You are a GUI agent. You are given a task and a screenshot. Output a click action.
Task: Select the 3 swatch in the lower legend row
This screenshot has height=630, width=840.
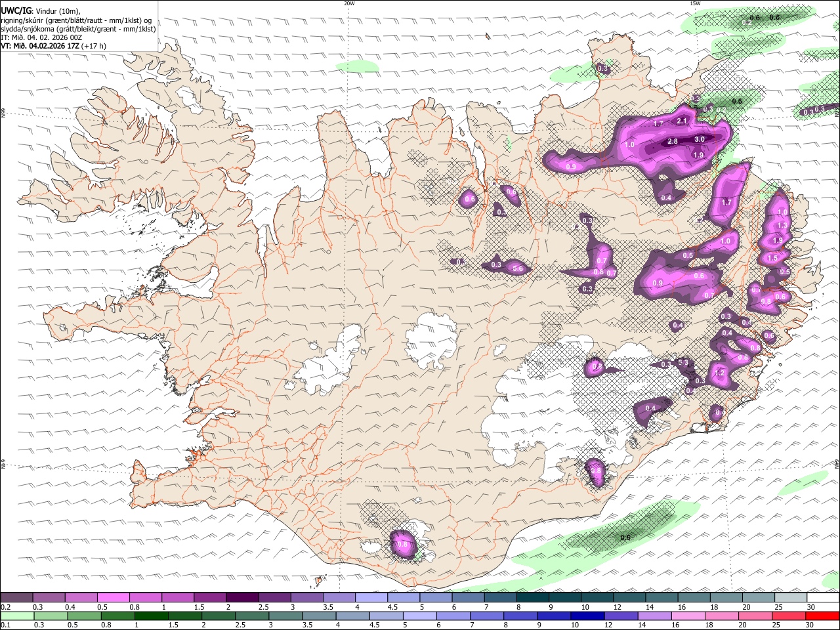coord(286,616)
